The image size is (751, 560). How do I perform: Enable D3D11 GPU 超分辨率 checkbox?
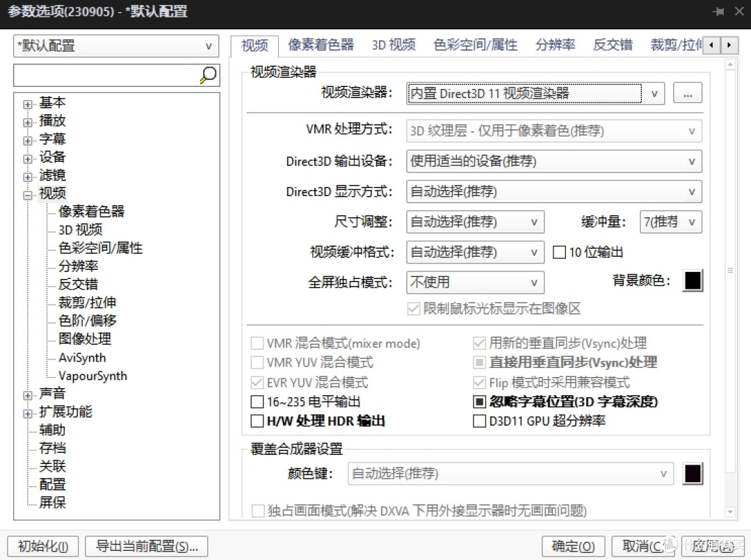pyautogui.click(x=479, y=421)
